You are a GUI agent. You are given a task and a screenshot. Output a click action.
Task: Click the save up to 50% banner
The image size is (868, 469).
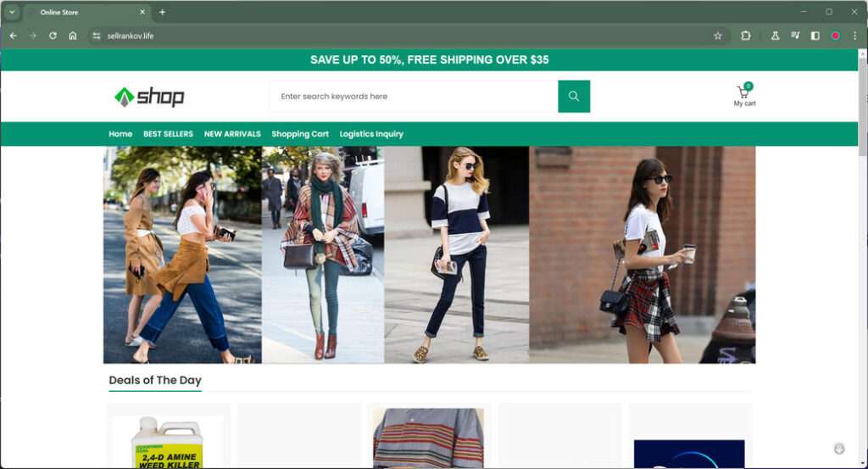point(429,60)
